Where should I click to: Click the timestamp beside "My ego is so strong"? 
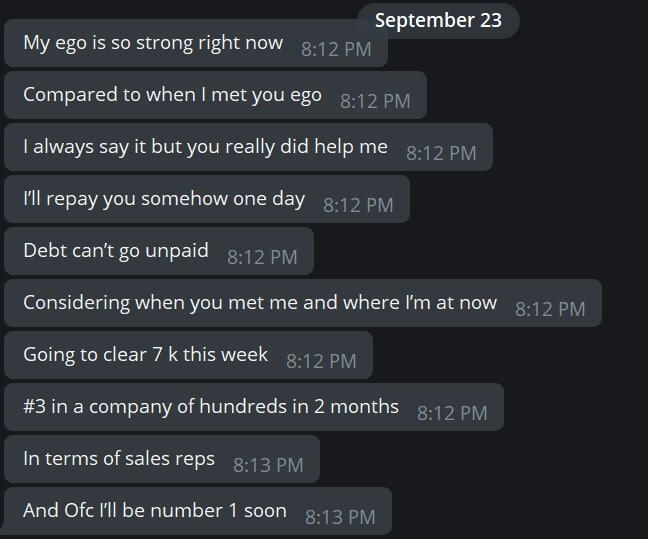(x=336, y=49)
